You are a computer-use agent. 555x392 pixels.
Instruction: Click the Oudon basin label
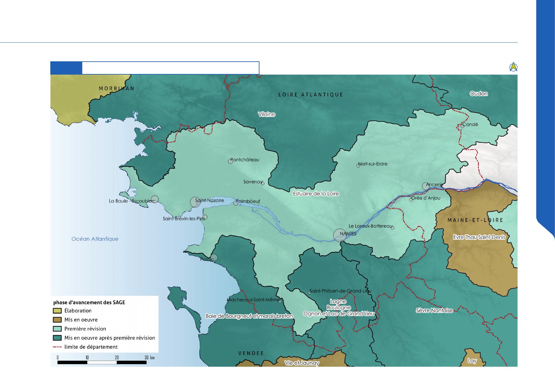(x=478, y=94)
